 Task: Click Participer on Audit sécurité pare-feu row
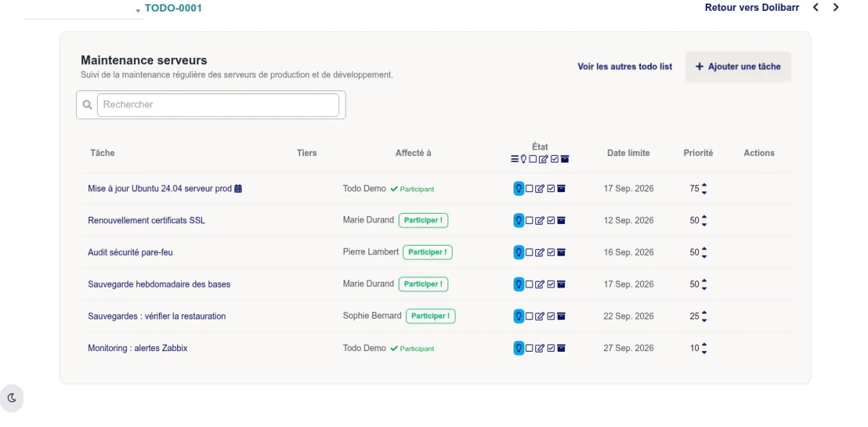coord(427,252)
